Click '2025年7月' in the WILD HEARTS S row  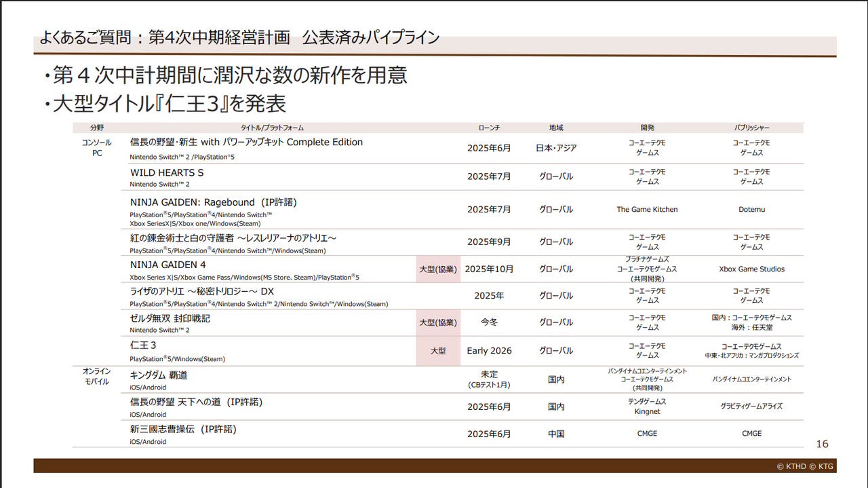(x=489, y=176)
